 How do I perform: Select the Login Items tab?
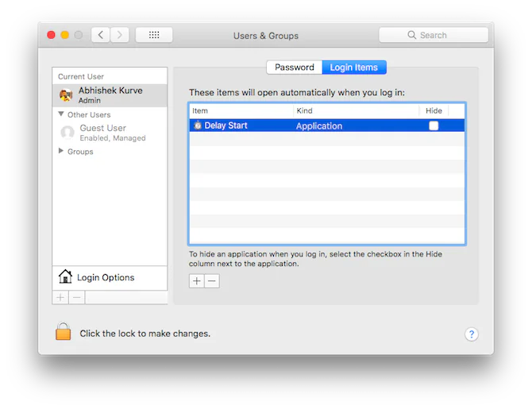354,68
